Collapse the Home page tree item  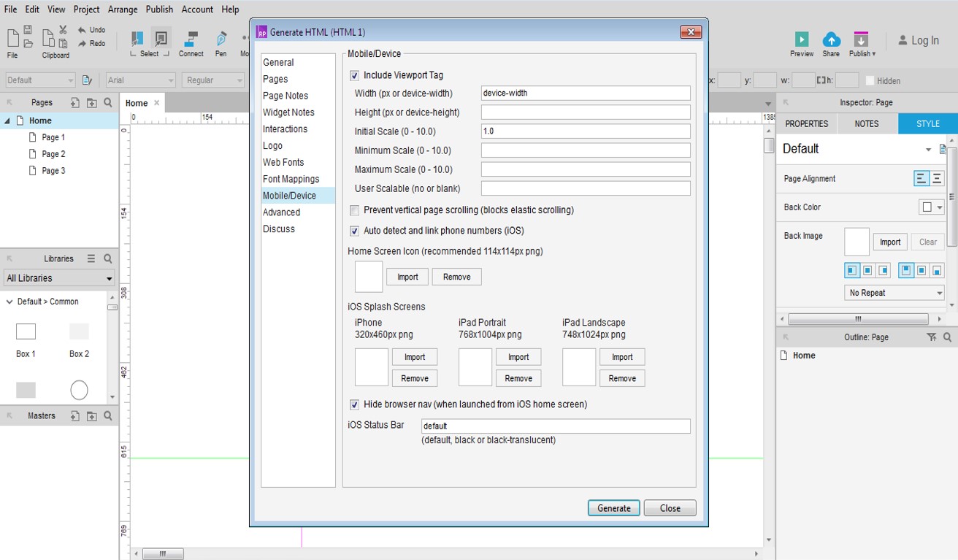[x=6, y=120]
